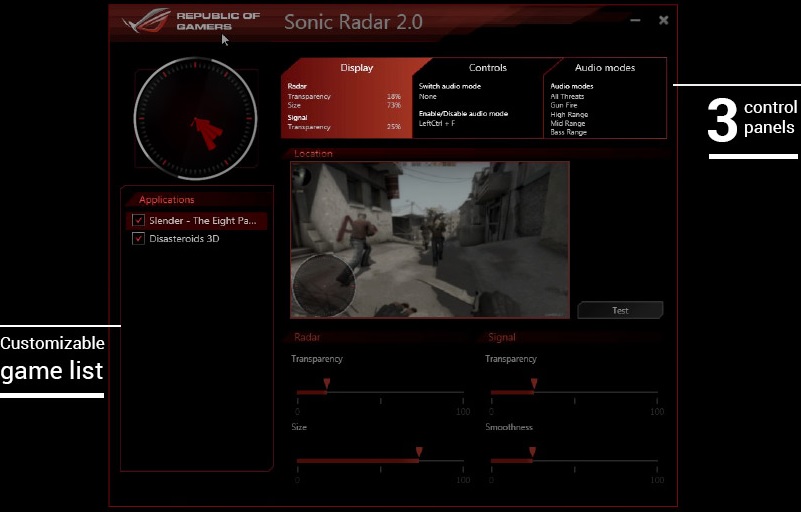
Task: Close the Sonic Radar window
Action: [x=664, y=20]
